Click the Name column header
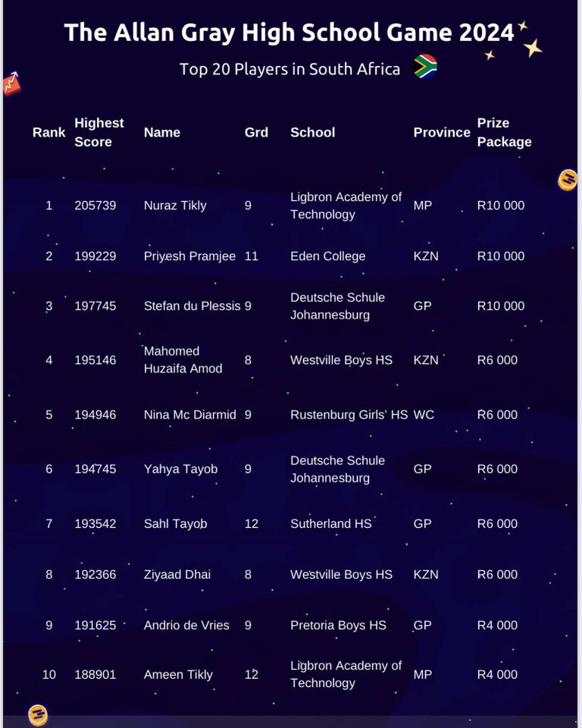Screen dimensions: 582x728 (162, 132)
